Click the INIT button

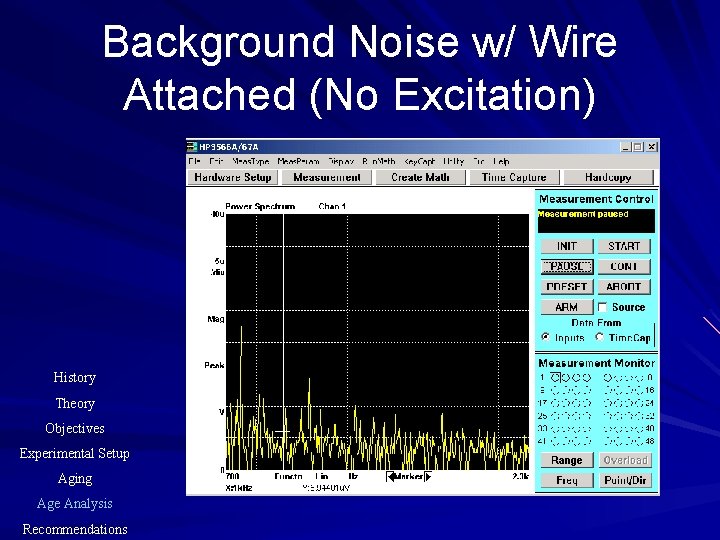(x=567, y=246)
